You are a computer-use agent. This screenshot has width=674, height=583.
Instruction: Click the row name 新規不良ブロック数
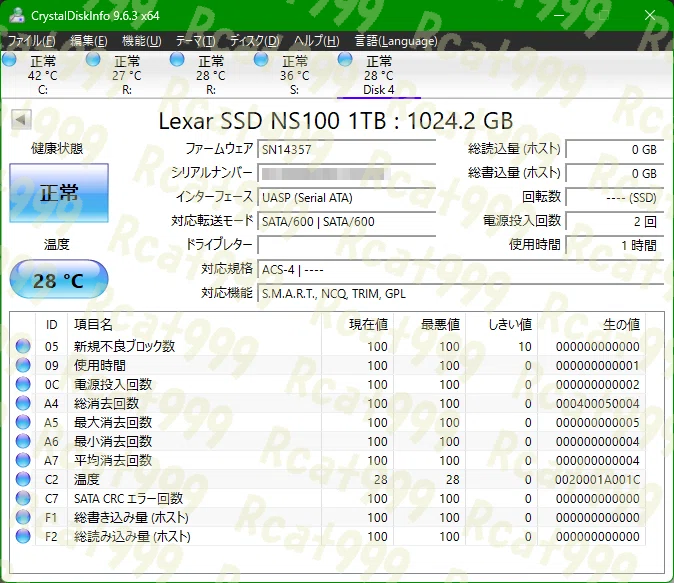click(x=124, y=346)
